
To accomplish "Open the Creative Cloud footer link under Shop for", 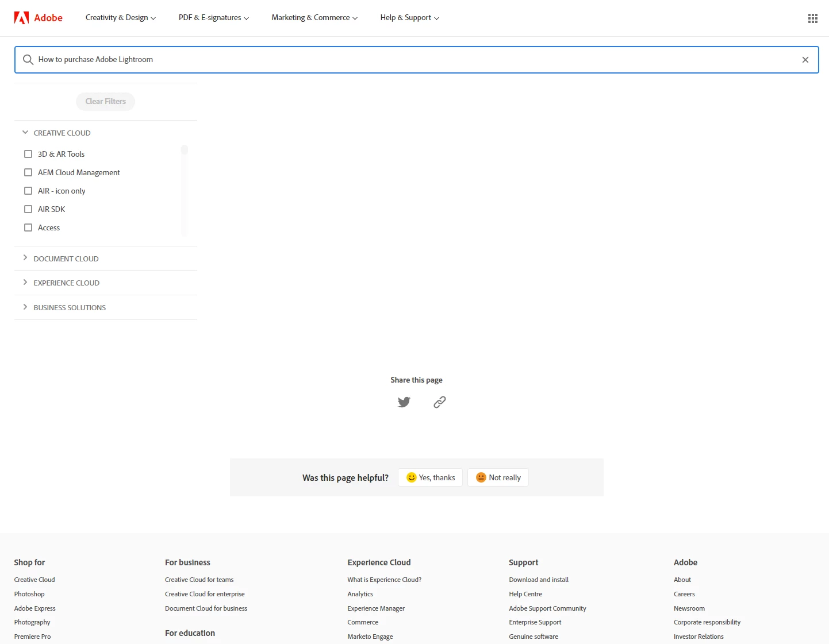I will tap(34, 580).
